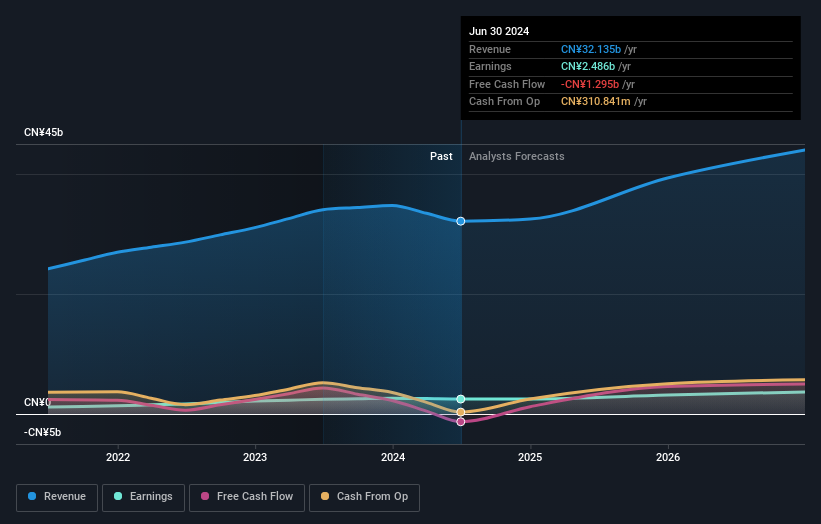
Task: Click the pink Free Cash Flow legend dot
Action: pos(205,496)
